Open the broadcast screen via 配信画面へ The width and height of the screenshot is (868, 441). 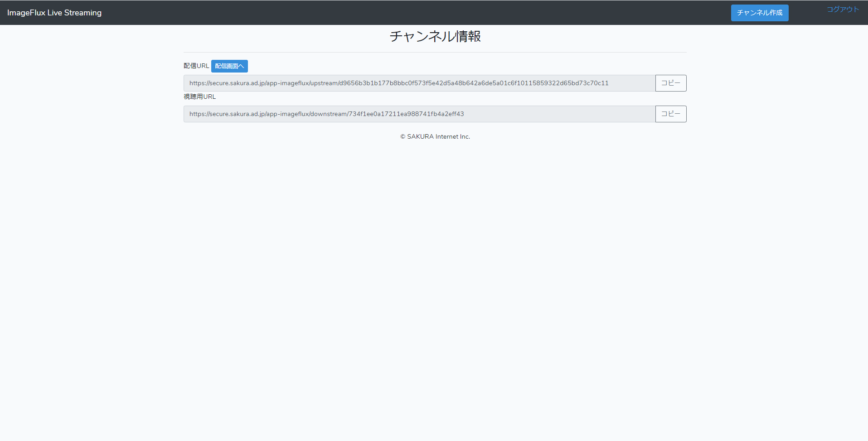tap(229, 66)
